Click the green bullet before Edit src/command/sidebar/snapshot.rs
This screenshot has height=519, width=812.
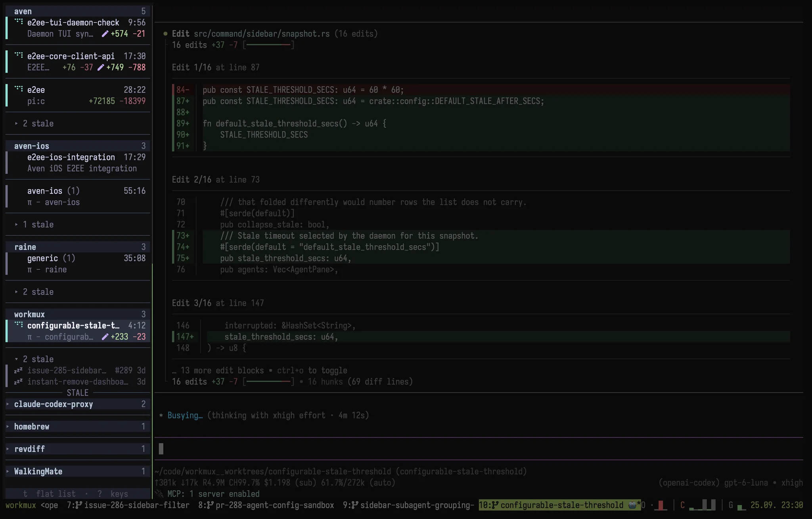coord(165,34)
